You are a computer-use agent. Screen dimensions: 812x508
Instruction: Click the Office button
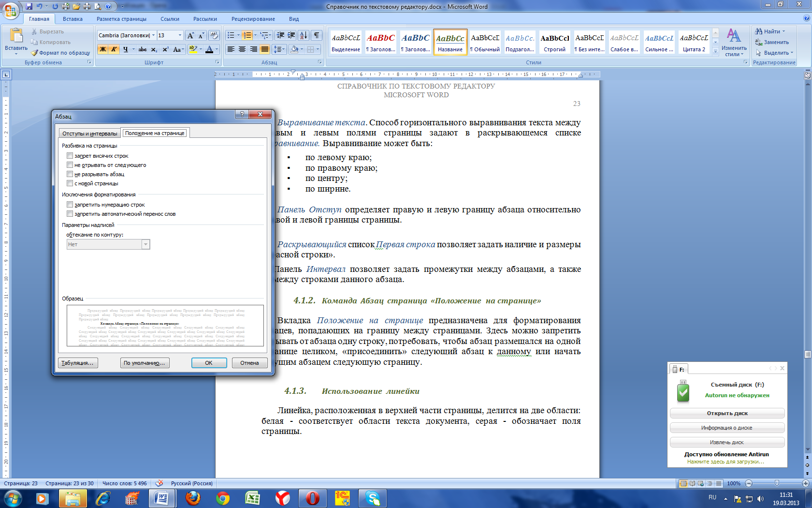11,11
